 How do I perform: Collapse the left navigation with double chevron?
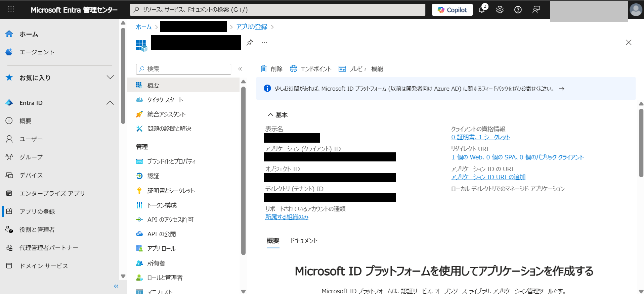[116, 286]
